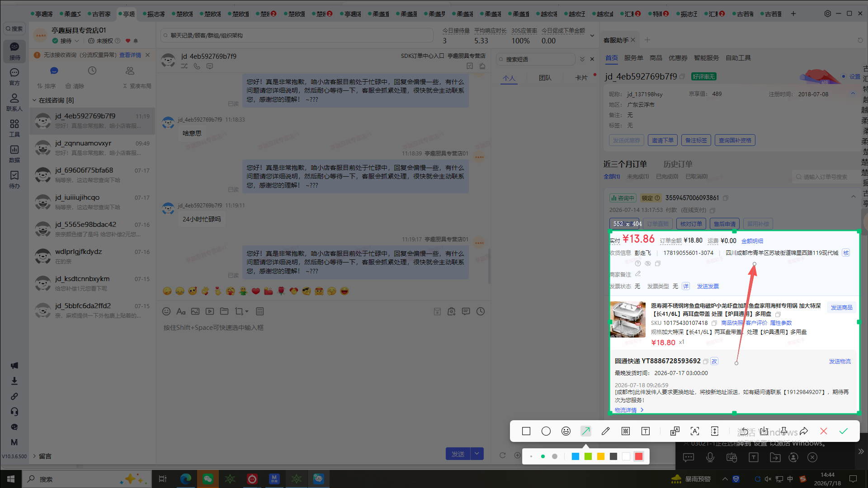Pick the blue annotation color

(x=576, y=456)
